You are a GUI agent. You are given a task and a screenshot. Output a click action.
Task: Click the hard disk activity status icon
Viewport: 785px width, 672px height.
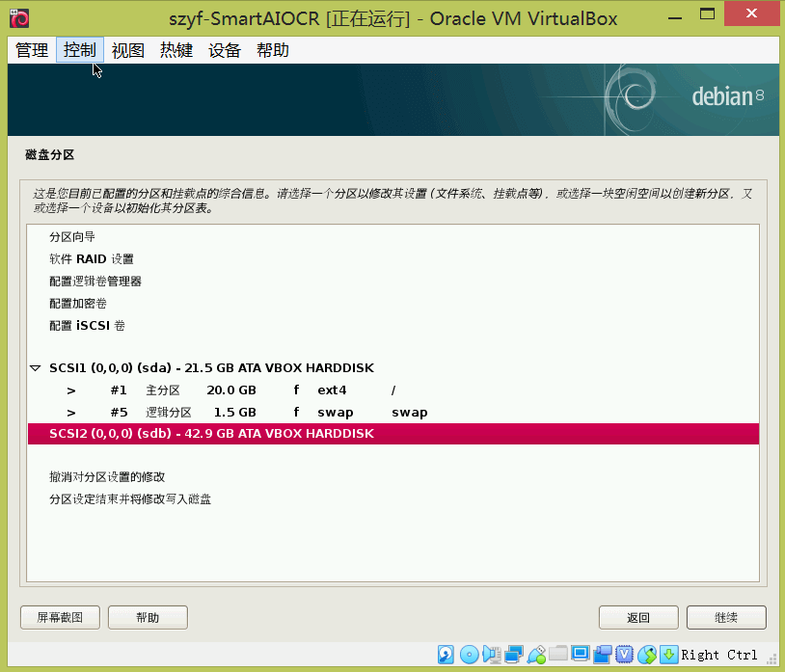tap(446, 654)
